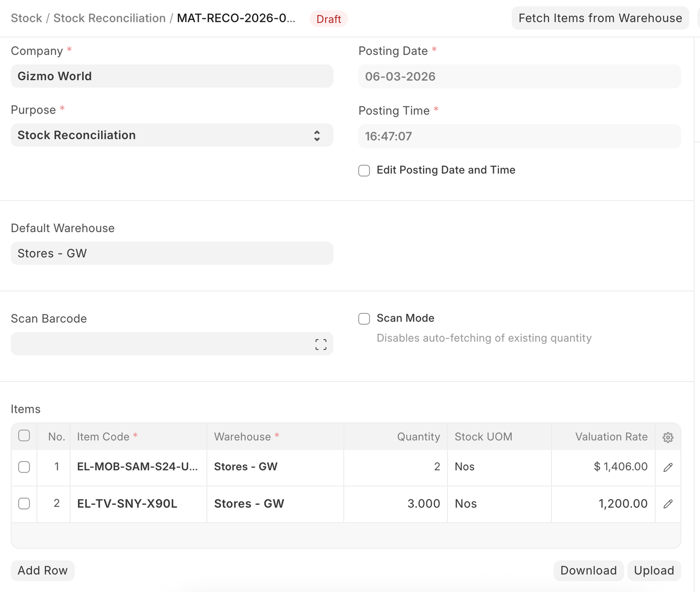Image resolution: width=700 pixels, height=592 pixels.
Task: Click the Company field Gizmo World
Action: pyautogui.click(x=172, y=76)
